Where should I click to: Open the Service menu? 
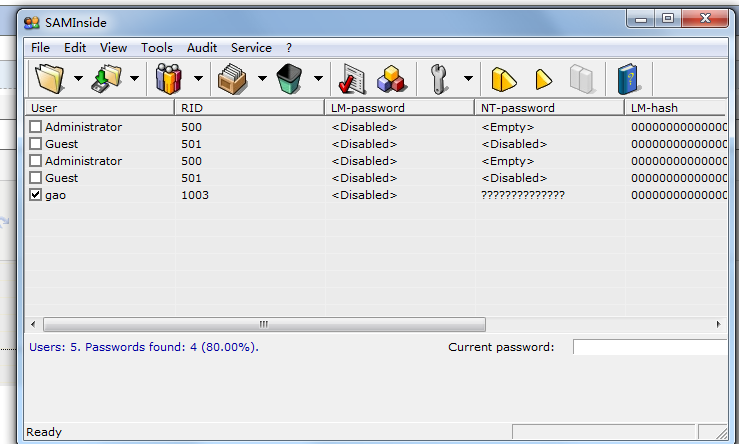click(251, 48)
